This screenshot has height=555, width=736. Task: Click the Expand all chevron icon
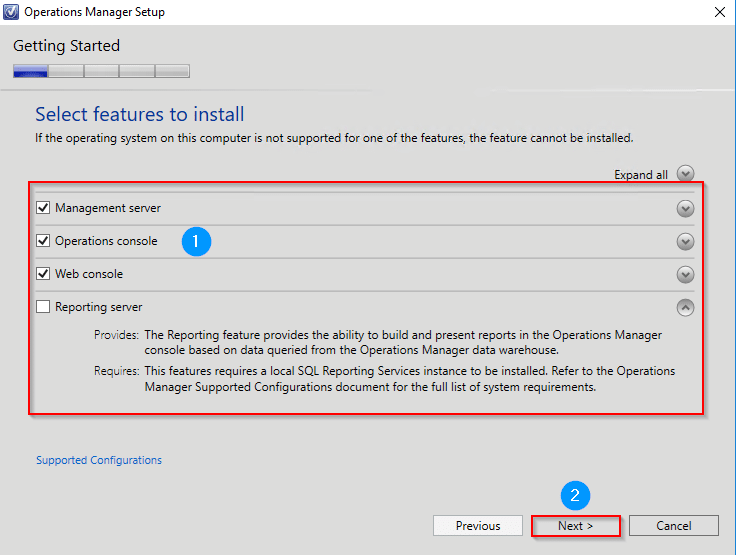pyautogui.click(x=685, y=173)
